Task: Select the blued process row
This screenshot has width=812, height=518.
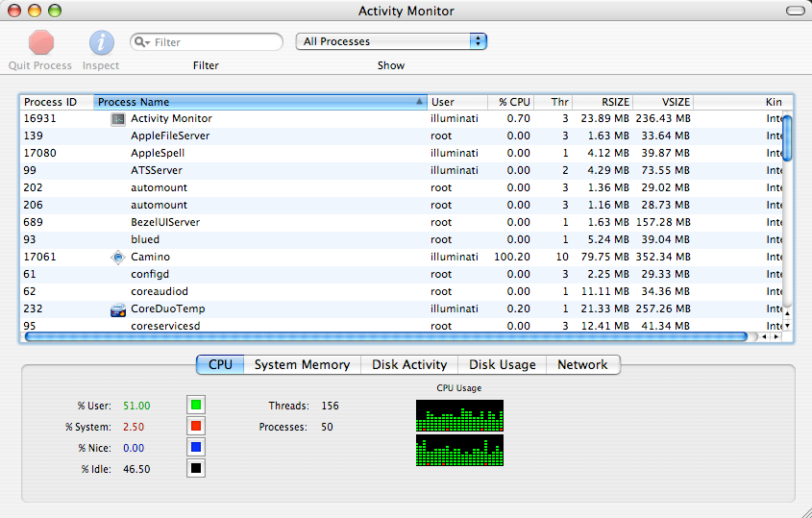Action: click(x=402, y=240)
